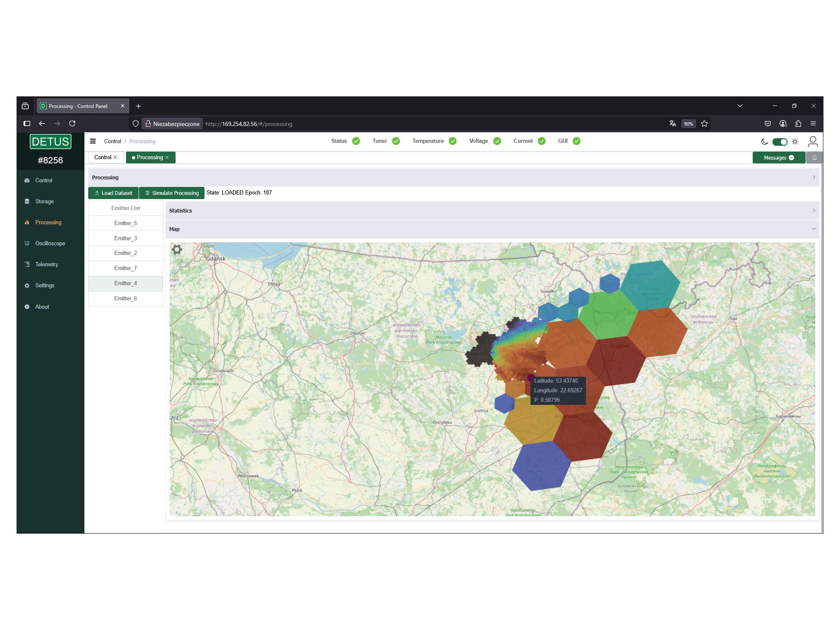Open a new browser tab
The image size is (840, 630).
pos(138,106)
